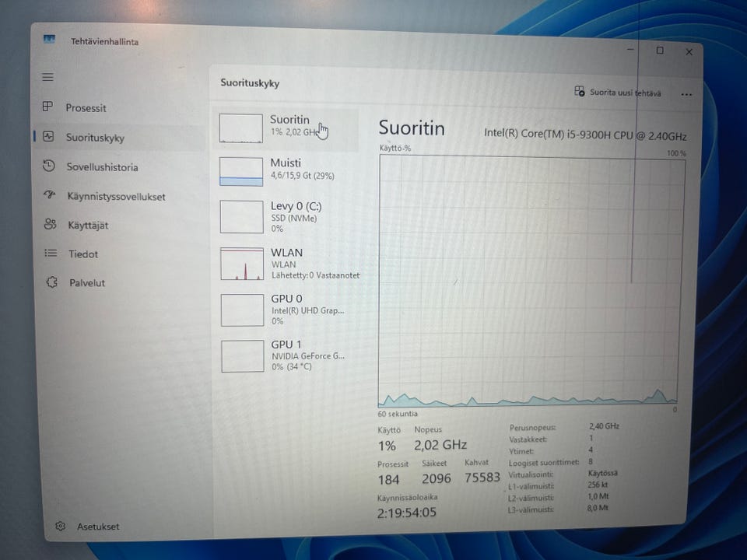This screenshot has height=560, width=747.
Task: Click the Perusnopeus label
Action: tap(532, 428)
